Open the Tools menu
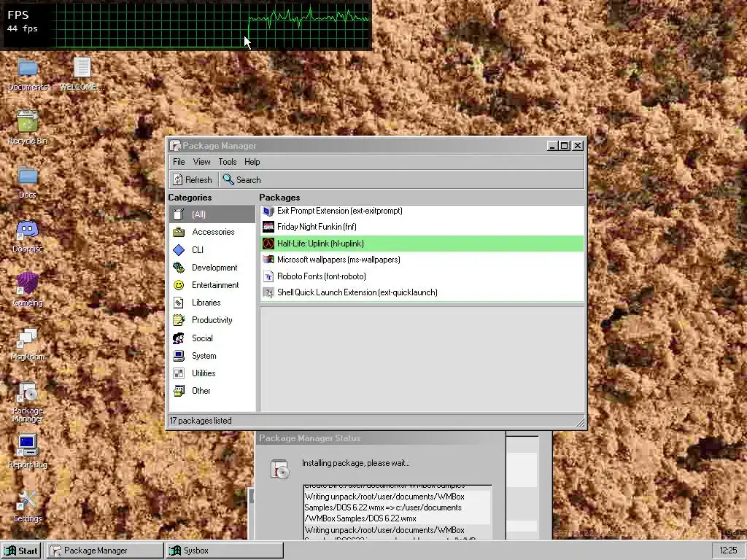 [228, 162]
